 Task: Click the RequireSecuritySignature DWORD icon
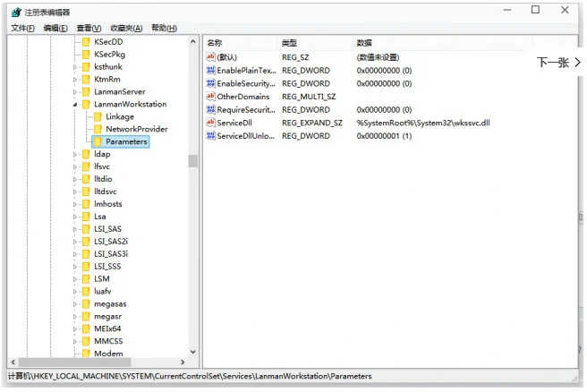tap(211, 109)
